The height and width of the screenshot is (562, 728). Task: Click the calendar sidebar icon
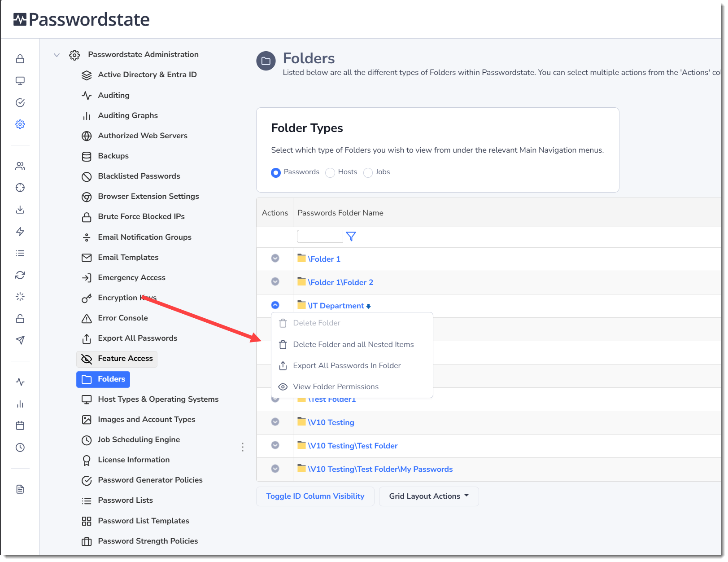pos(20,426)
